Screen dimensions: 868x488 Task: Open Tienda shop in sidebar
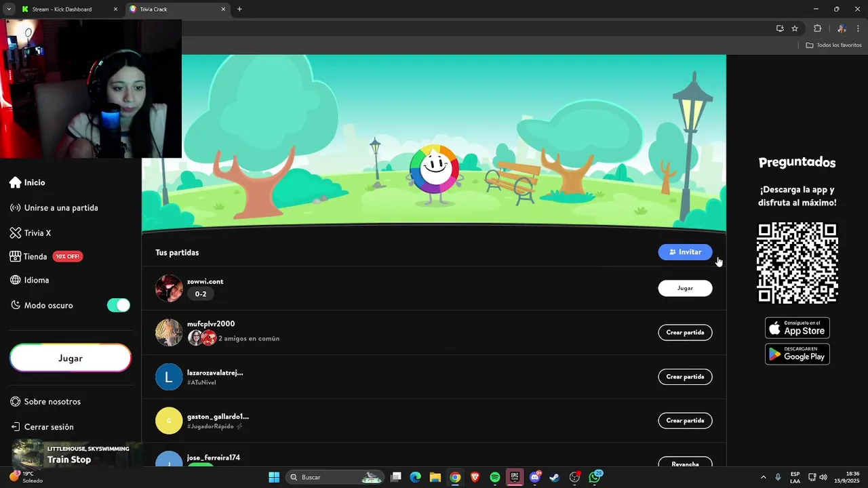(x=28, y=257)
